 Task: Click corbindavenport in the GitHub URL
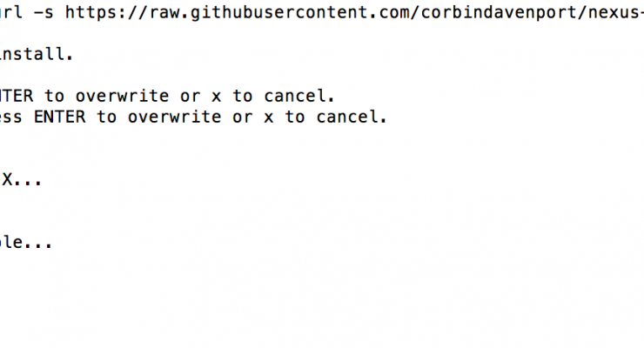[499, 12]
